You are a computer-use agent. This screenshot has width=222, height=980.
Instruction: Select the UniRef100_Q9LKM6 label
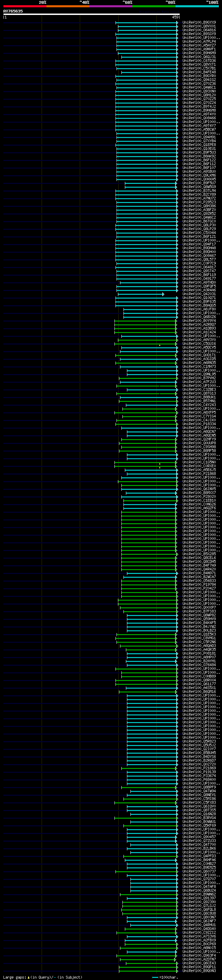[x=199, y=175]
